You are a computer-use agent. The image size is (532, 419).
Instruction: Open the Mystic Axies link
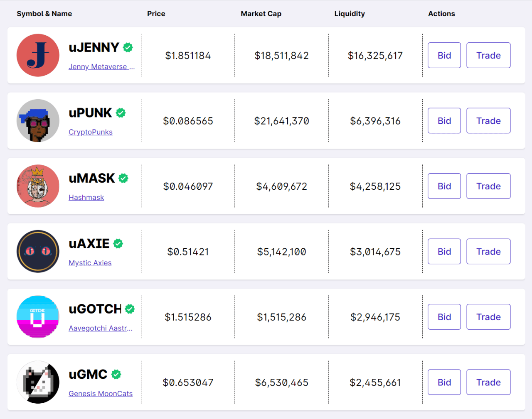click(x=90, y=263)
